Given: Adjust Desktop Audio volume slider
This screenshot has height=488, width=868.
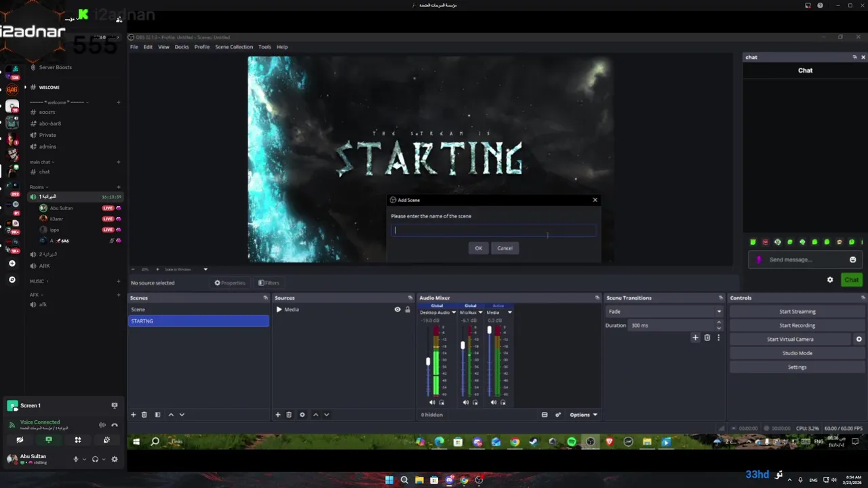Looking at the screenshot, I should [x=428, y=362].
